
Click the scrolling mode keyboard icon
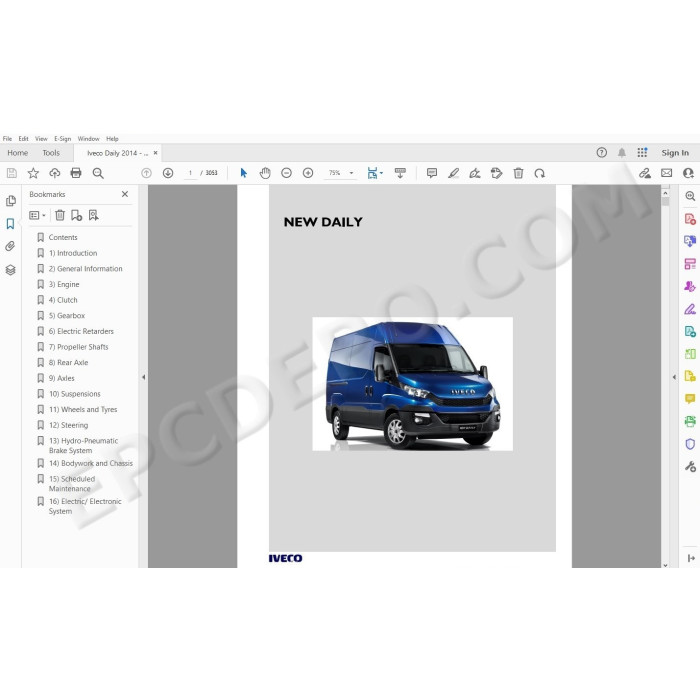click(x=400, y=173)
